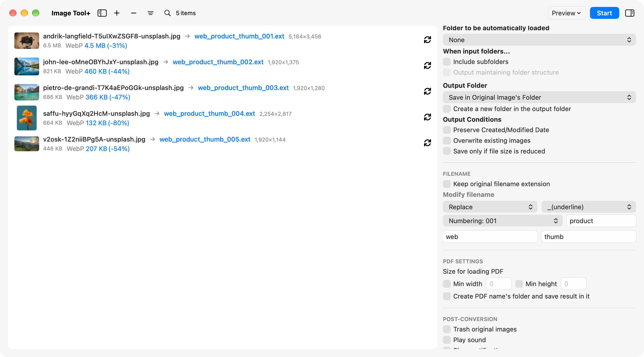
Task: Click output name web_product_thumb_002.ext
Action: tap(218, 62)
